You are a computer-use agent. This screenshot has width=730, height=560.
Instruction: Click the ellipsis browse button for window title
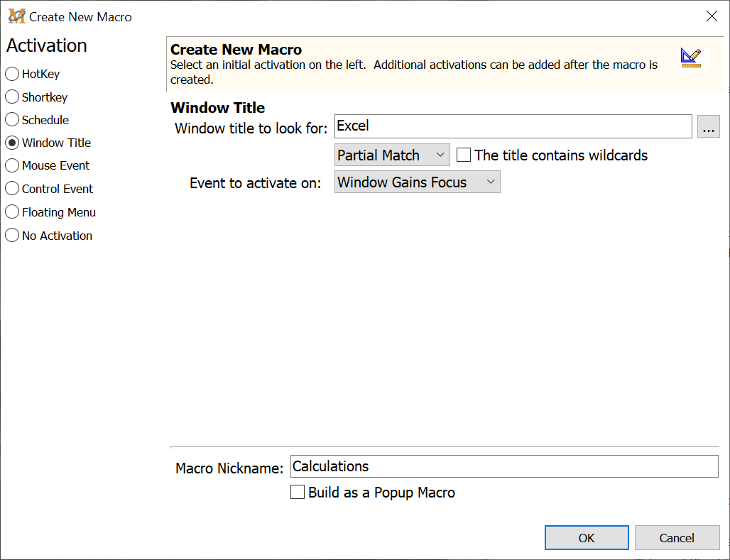tap(708, 126)
